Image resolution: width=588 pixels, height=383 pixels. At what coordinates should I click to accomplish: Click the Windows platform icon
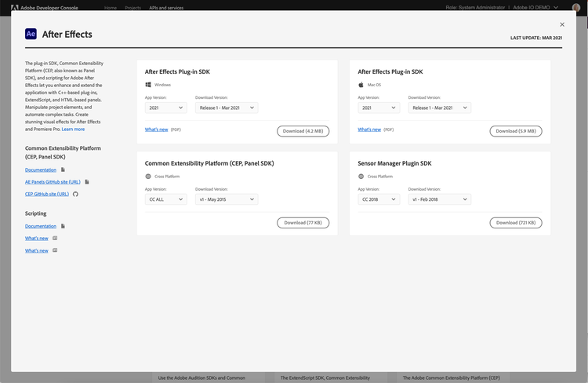[148, 84]
